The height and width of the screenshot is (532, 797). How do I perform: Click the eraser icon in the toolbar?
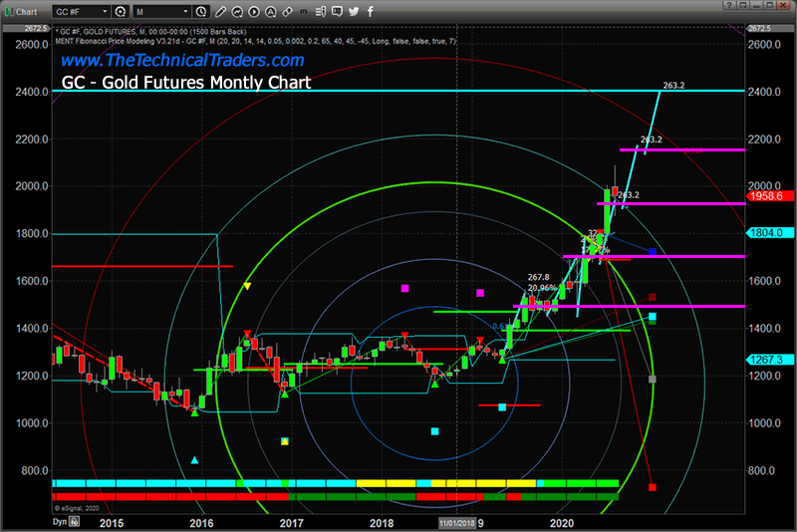[x=287, y=11]
